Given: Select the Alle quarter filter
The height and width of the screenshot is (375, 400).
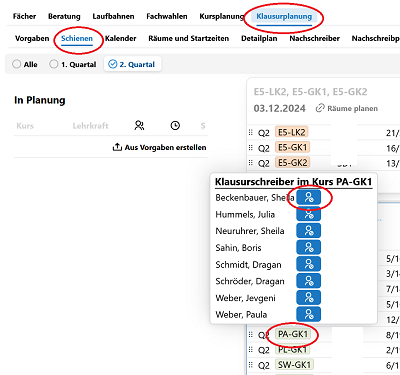Looking at the screenshot, I should (25, 64).
